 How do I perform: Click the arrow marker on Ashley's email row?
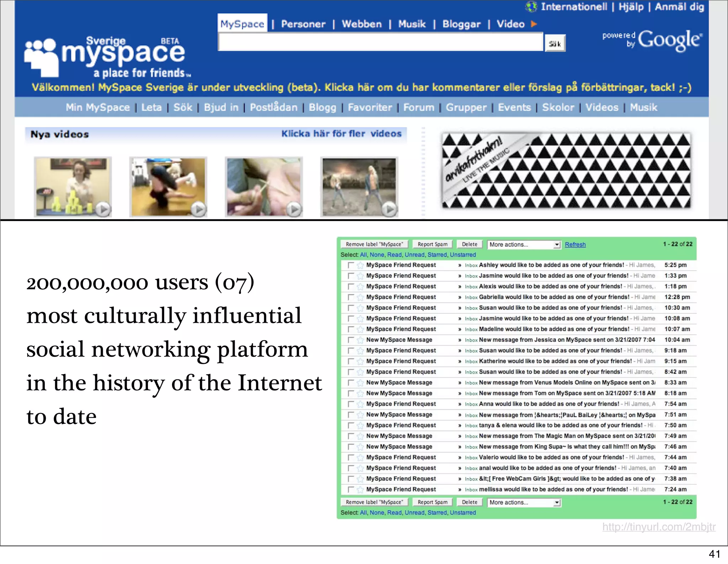(x=460, y=265)
